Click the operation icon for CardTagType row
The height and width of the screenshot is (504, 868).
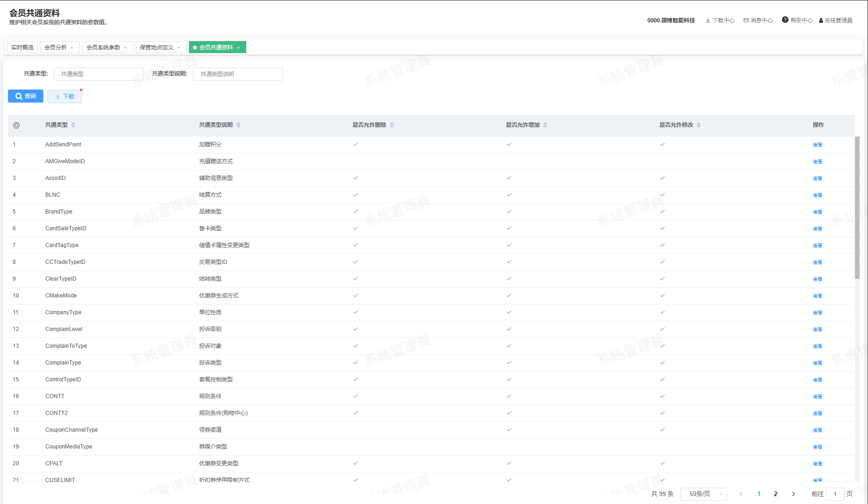click(x=818, y=245)
